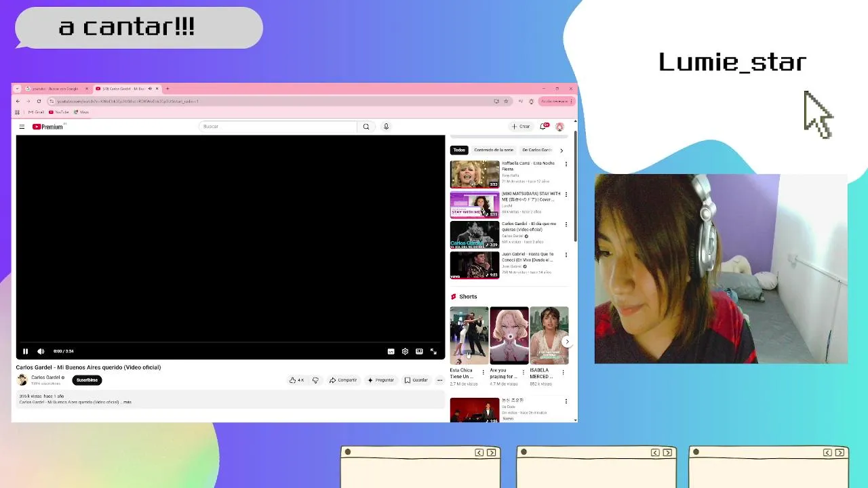Open 'El día que me quieras' thumbnail
Viewport: 868px width, 488px height.
pos(475,235)
